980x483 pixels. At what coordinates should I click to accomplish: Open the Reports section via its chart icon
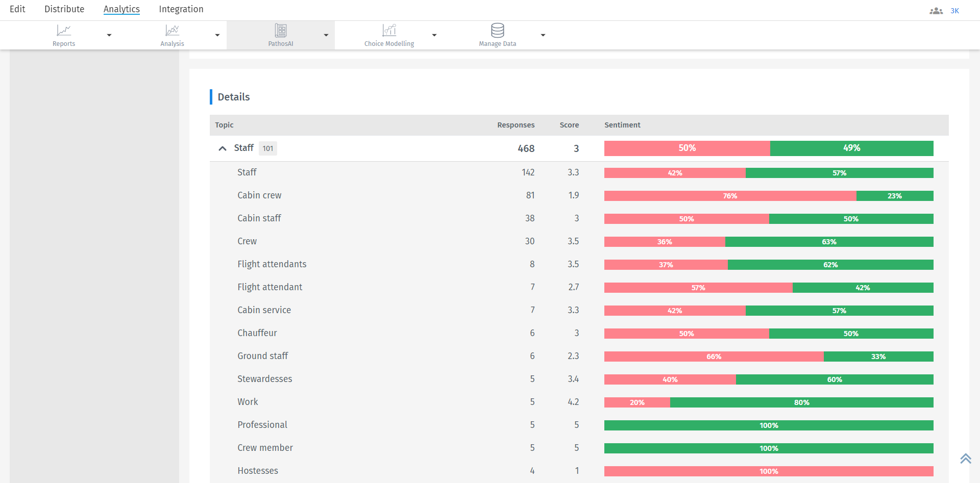(64, 31)
